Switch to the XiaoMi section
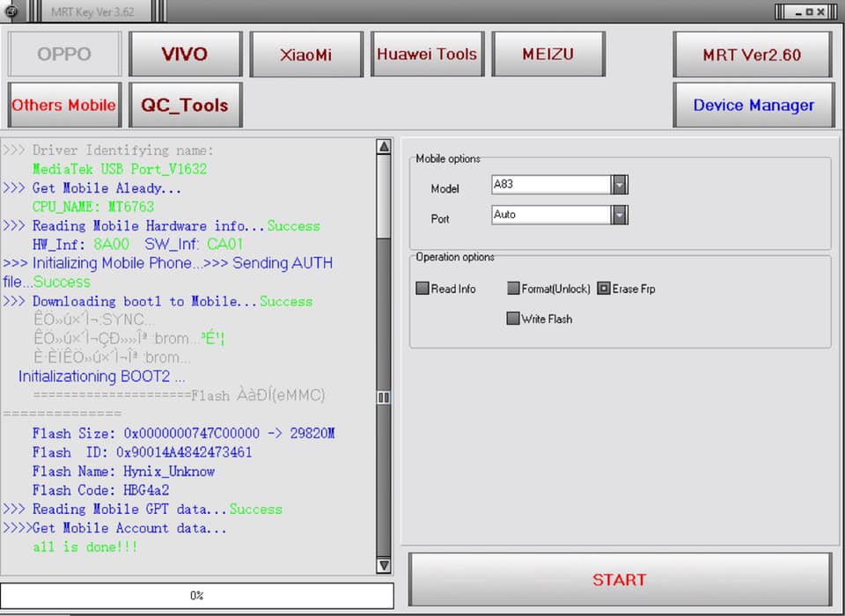845x616 pixels. pos(306,54)
